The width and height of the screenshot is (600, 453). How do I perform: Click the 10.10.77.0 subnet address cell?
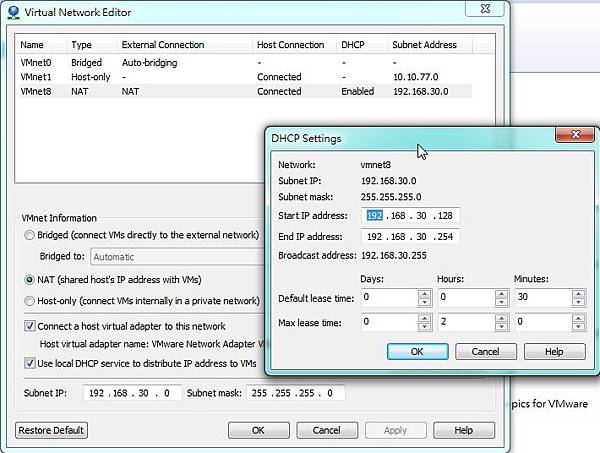(416, 77)
